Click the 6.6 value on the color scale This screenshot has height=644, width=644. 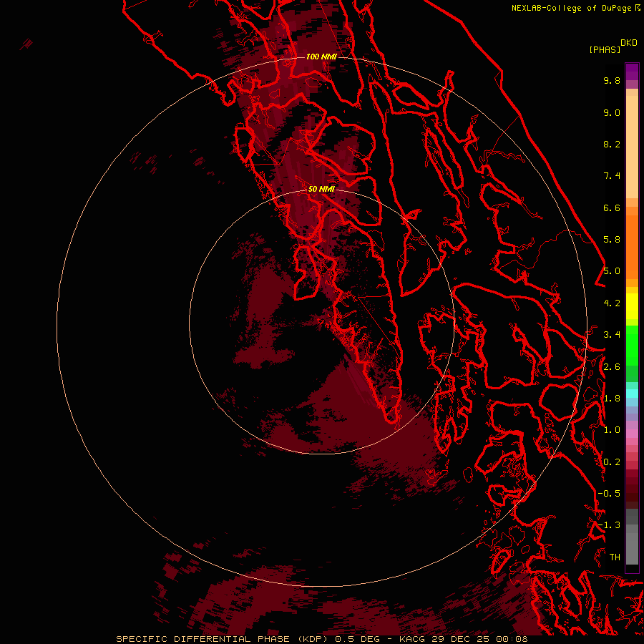click(x=612, y=208)
